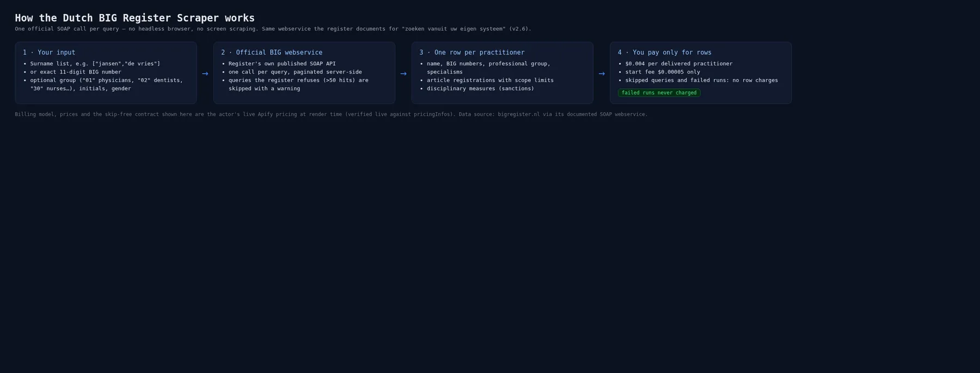The image size is (980, 373).
Task: Click 'name, BIG numbers, professional group' bullet
Action: (488, 68)
